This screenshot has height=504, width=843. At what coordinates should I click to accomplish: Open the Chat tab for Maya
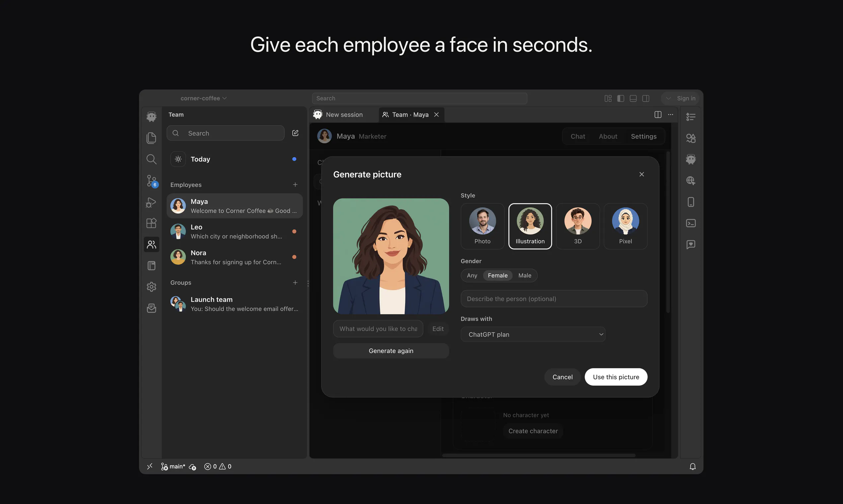tap(577, 136)
